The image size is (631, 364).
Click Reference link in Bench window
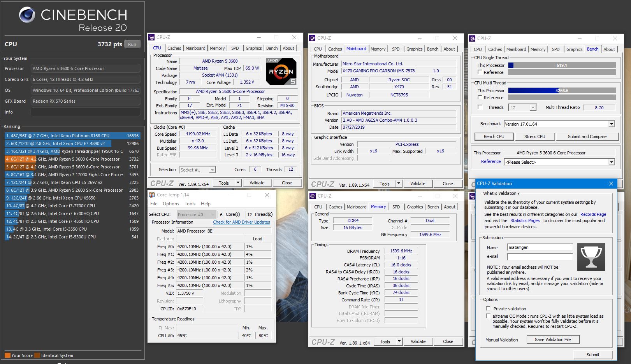click(x=491, y=161)
